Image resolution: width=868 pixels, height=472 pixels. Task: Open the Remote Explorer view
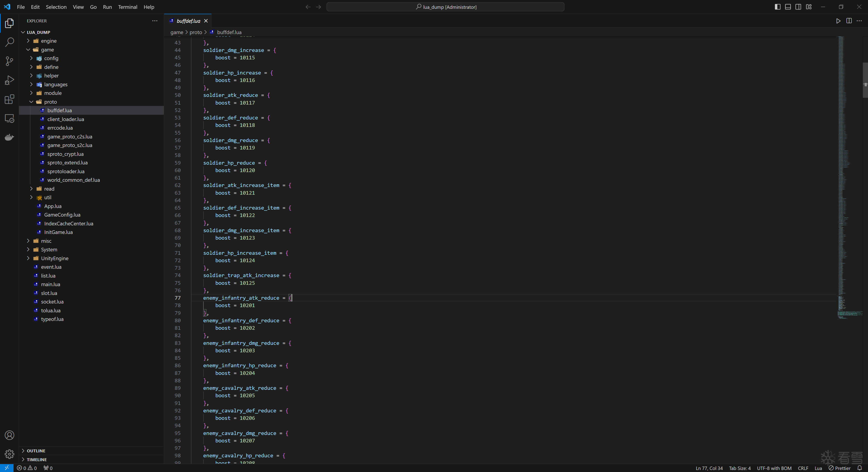9,119
